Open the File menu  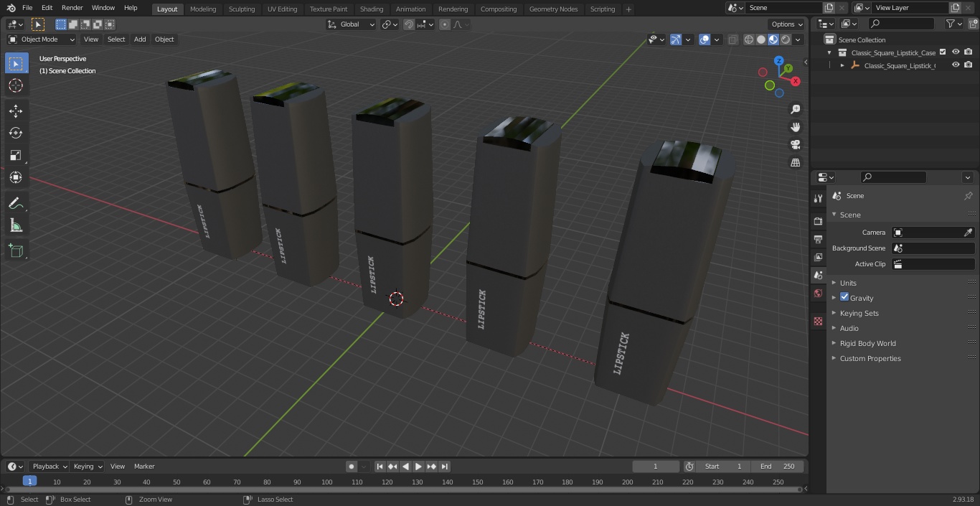[x=27, y=8]
